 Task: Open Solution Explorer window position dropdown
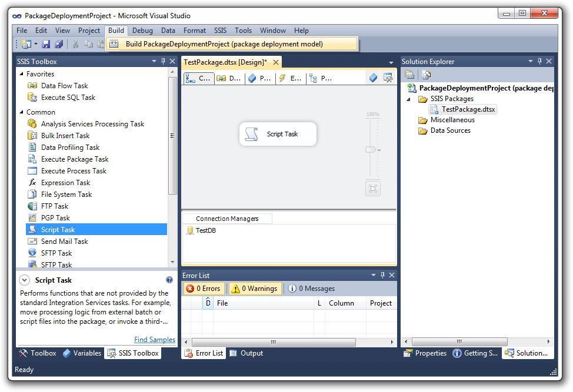point(531,61)
